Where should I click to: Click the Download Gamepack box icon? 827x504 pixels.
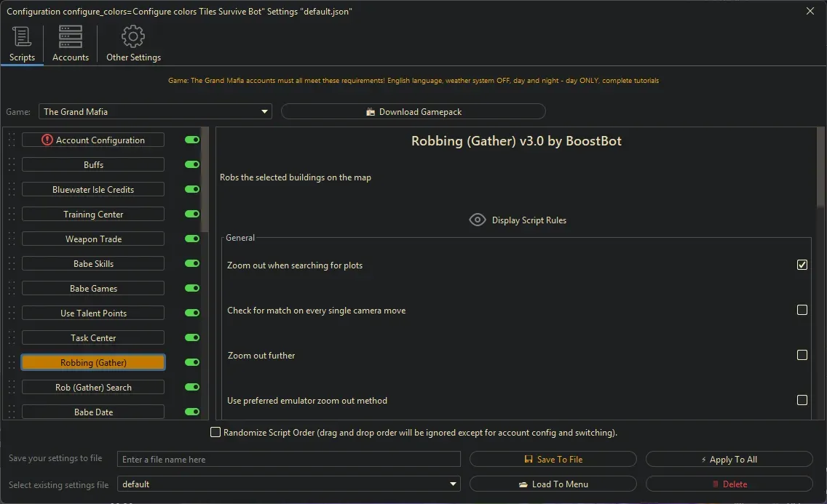[371, 112]
